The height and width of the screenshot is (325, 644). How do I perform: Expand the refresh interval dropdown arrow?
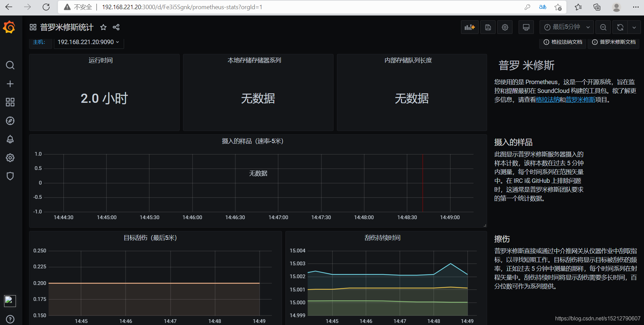634,27
